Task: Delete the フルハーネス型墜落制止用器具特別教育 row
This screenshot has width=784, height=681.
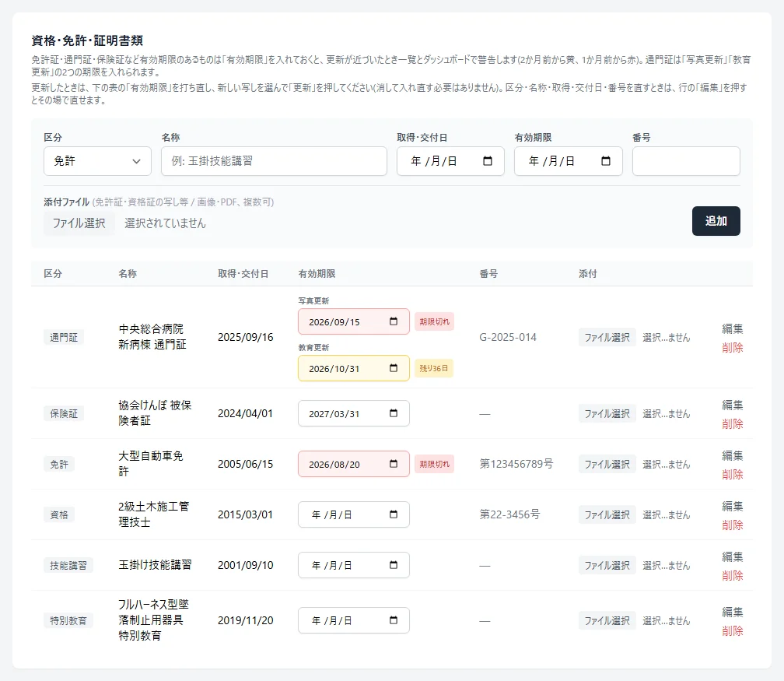Action: [x=733, y=631]
